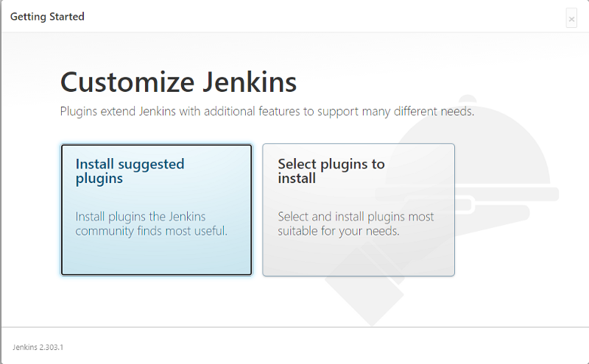Image resolution: width=589 pixels, height=364 pixels.
Task: Click the "Plugins extend Jenkins" subtitle text
Action: (267, 112)
